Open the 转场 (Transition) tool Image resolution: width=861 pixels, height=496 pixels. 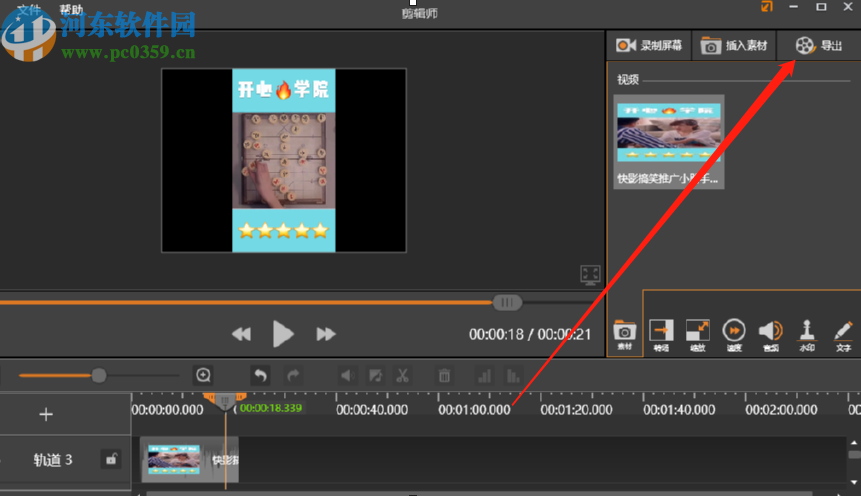point(661,333)
